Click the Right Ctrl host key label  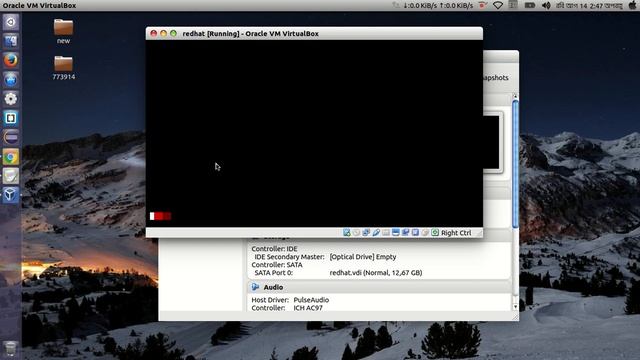(456, 233)
